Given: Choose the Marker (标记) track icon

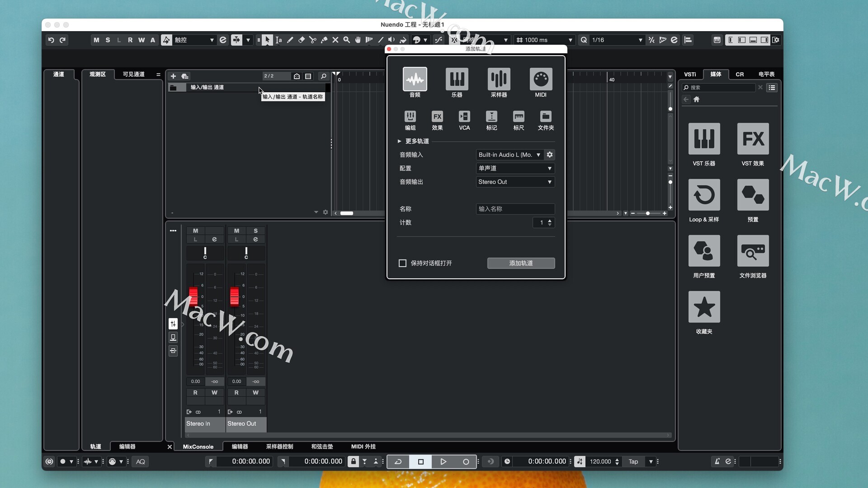Looking at the screenshot, I should tap(491, 117).
